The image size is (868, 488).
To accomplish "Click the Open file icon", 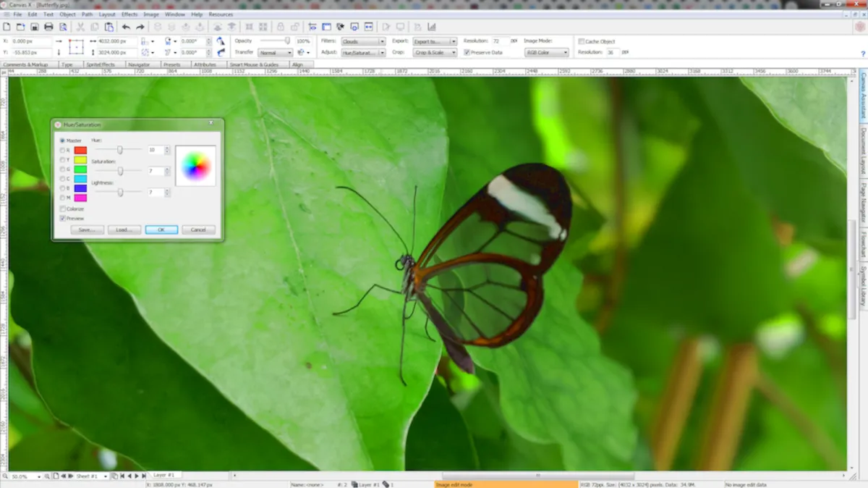I will pyautogui.click(x=20, y=27).
